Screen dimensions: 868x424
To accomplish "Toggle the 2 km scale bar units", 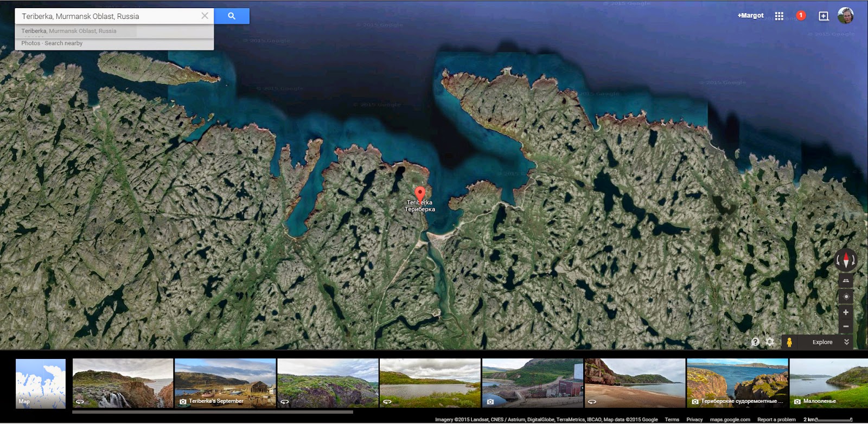I will pos(828,420).
